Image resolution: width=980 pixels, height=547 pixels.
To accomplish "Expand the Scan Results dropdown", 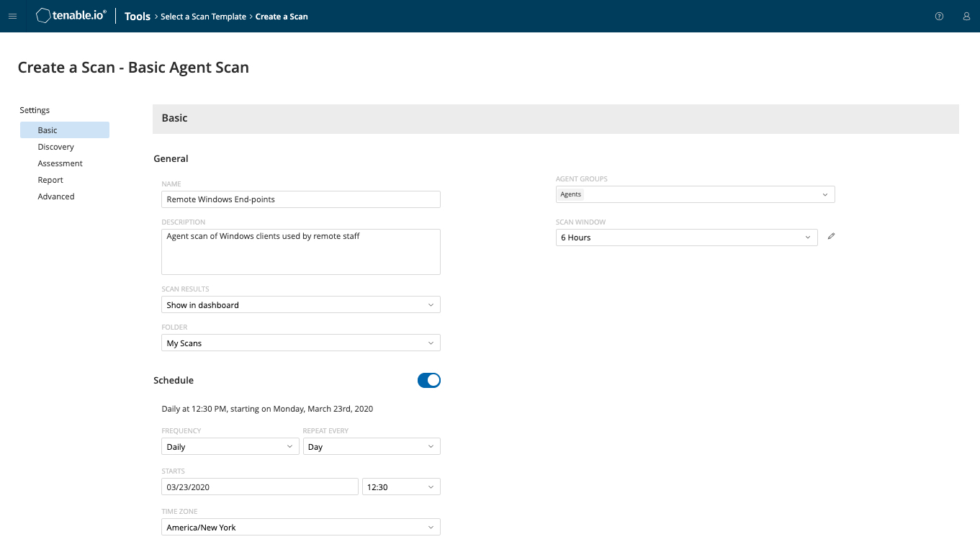I will [x=300, y=304].
